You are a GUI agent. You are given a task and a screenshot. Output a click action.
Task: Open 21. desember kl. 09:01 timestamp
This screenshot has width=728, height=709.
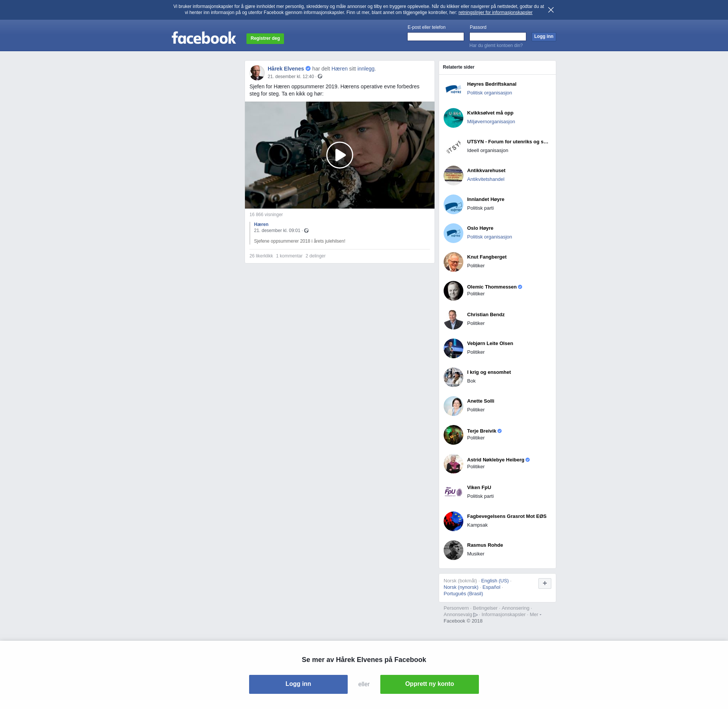[277, 231]
